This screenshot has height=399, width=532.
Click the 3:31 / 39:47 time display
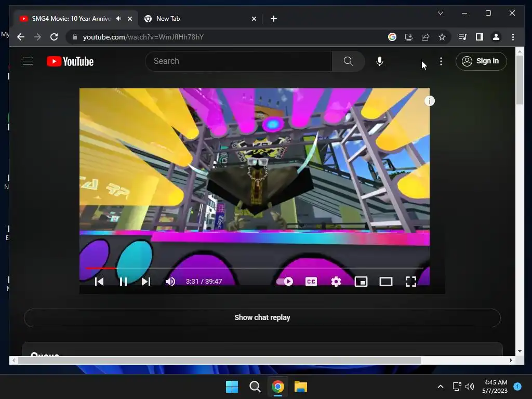pos(204,281)
